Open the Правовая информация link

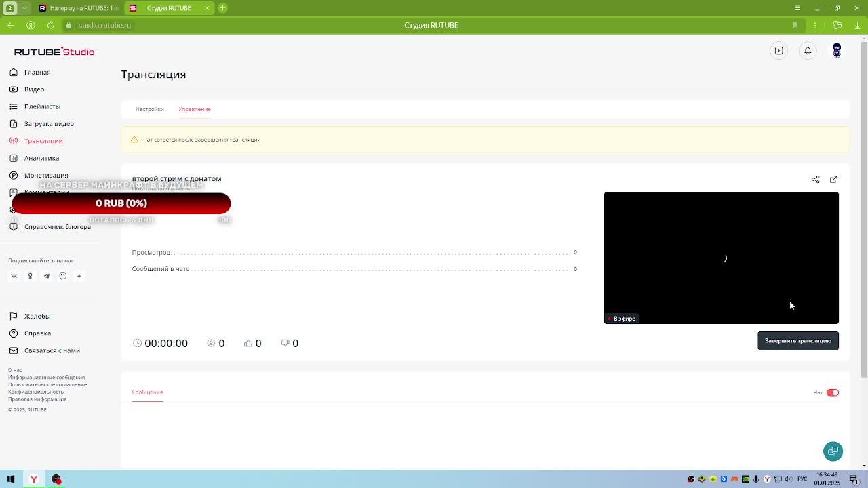[37, 399]
